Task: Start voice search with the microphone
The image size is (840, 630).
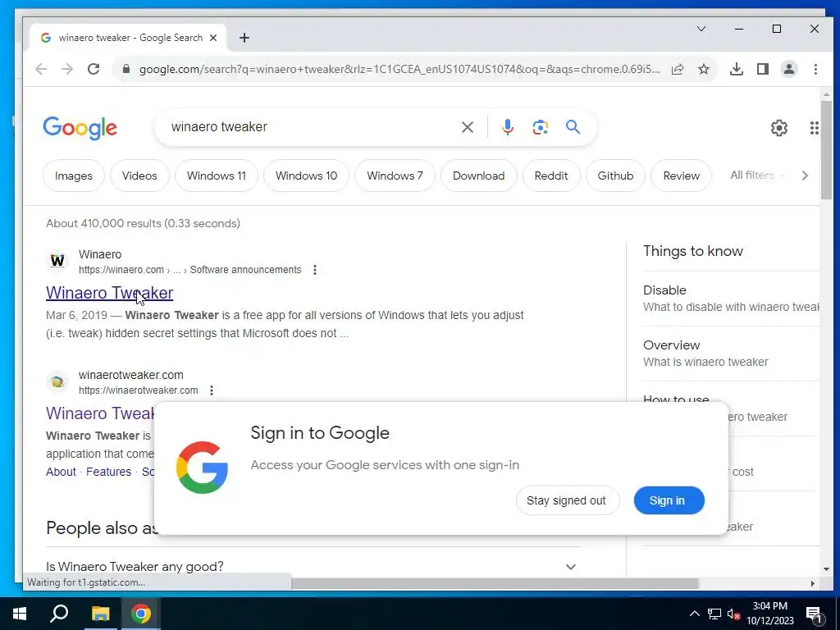Action: click(x=507, y=127)
